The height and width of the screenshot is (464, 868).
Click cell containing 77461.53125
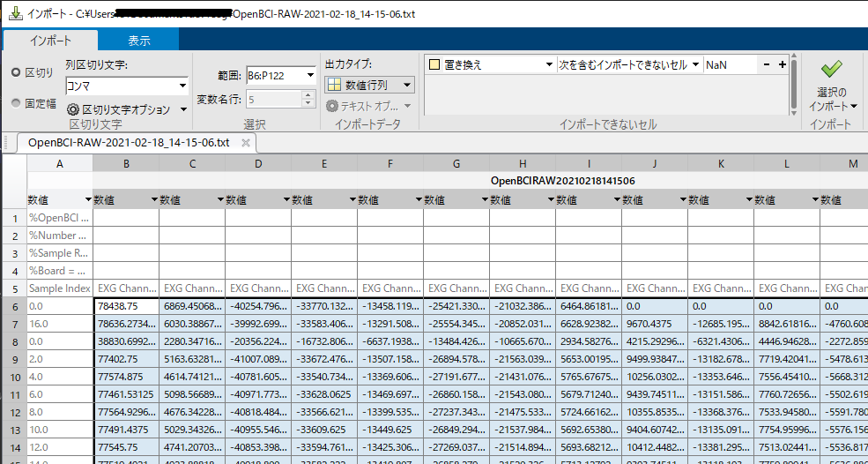coord(126,394)
